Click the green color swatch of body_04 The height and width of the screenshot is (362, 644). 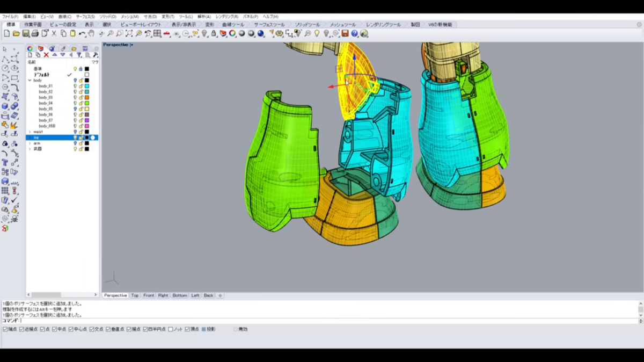tap(86, 103)
